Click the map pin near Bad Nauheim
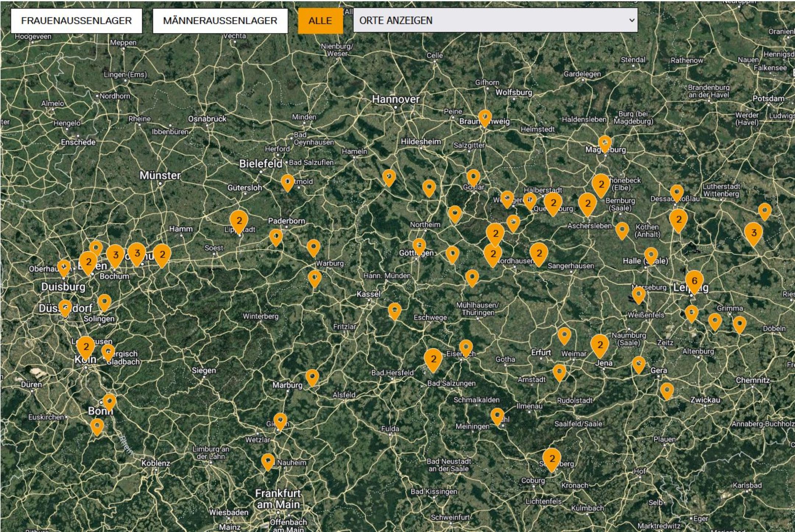795x532 pixels. point(268,461)
